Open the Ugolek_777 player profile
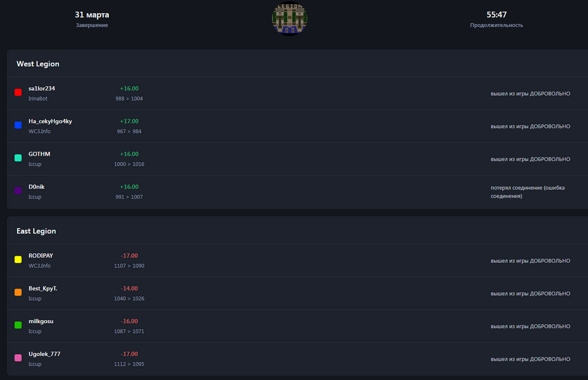 44,354
